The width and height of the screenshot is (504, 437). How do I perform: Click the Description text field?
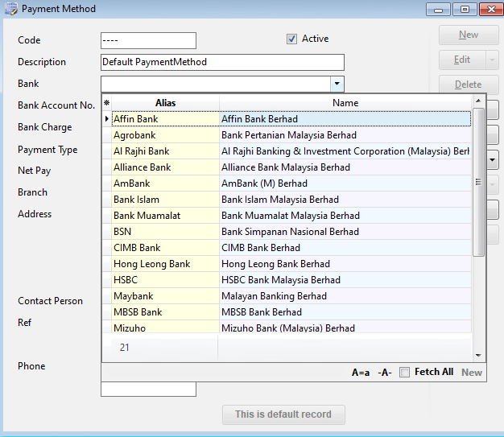(222, 62)
